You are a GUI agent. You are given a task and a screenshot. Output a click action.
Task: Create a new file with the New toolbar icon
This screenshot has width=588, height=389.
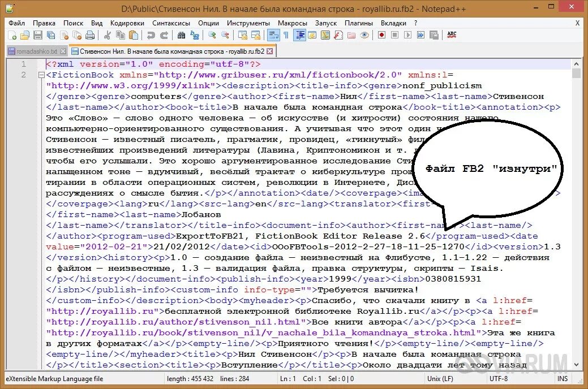coord(12,35)
